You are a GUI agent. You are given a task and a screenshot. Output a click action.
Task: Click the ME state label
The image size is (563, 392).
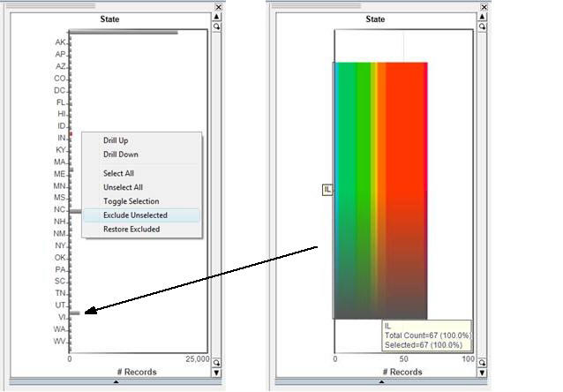point(60,174)
